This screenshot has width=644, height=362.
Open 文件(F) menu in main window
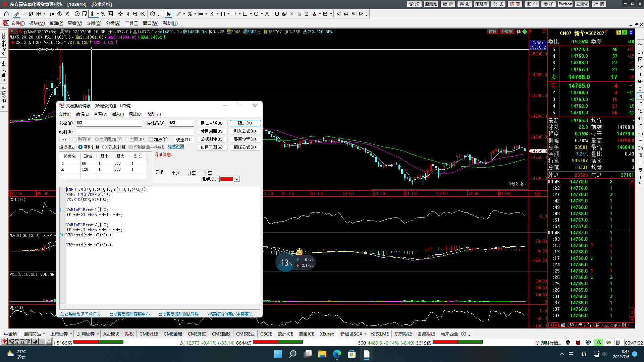18,23
